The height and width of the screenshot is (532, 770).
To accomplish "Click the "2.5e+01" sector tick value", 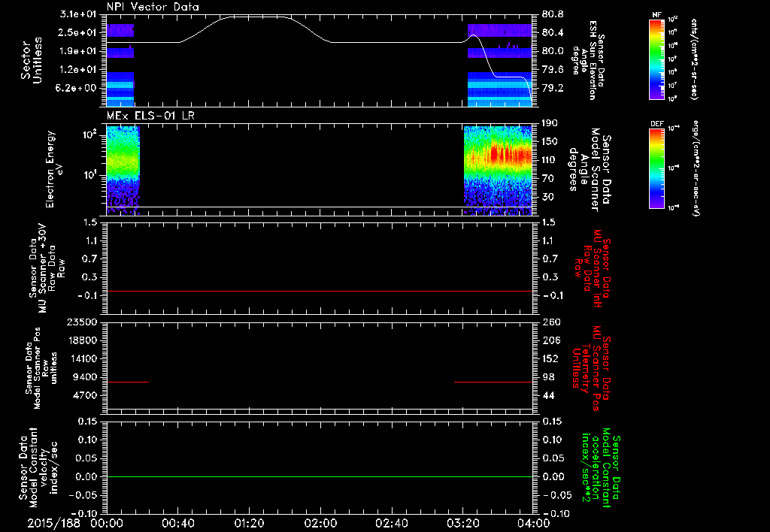I will coord(78,32).
